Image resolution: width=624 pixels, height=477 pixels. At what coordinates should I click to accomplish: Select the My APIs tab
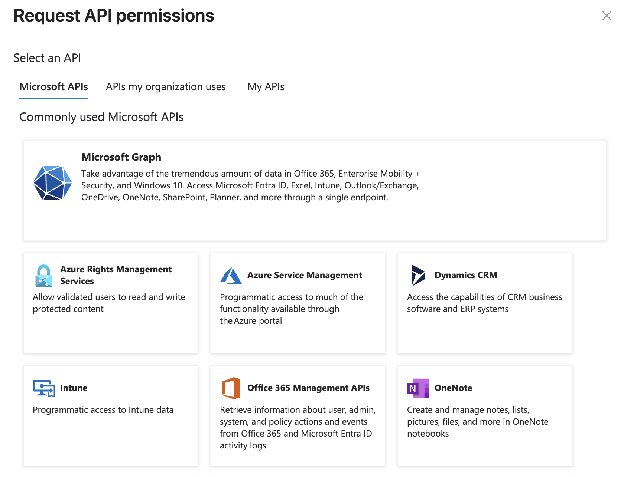(266, 87)
